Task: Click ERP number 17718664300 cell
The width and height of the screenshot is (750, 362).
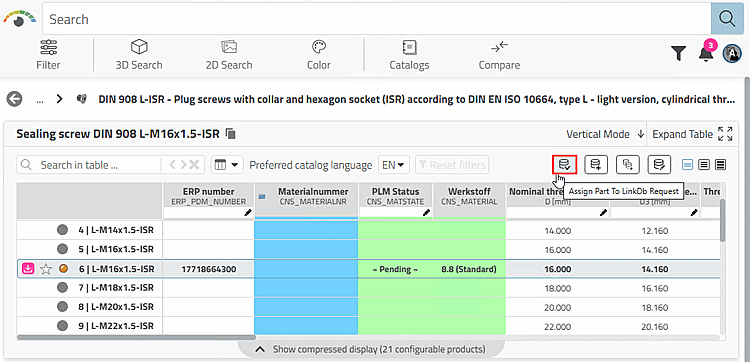Action: pyautogui.click(x=208, y=269)
